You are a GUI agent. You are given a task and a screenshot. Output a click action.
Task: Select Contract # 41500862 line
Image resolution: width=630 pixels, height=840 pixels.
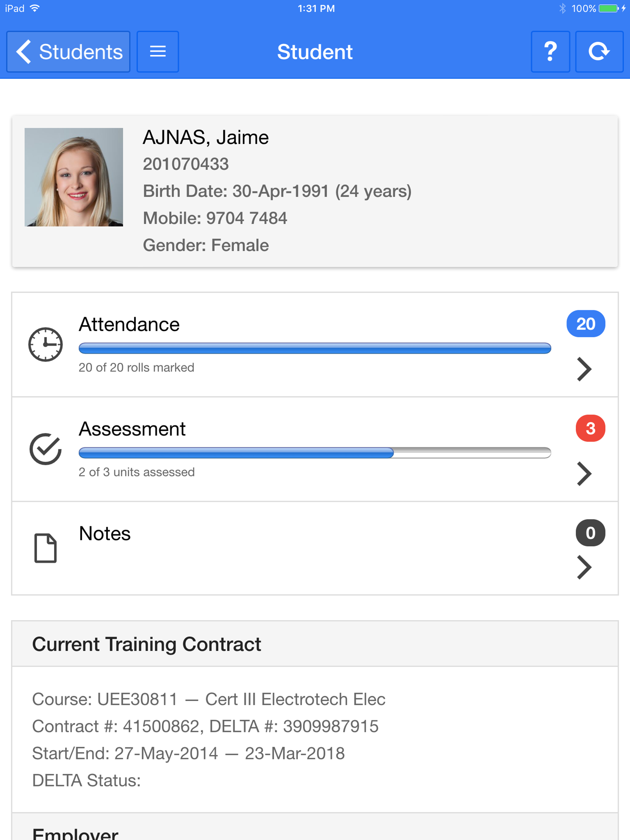pos(205,726)
